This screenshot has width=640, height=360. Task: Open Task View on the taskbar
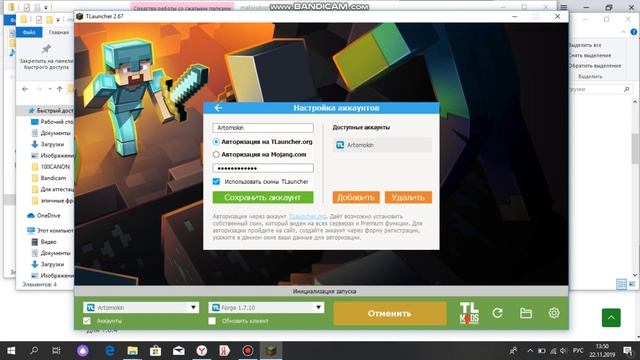point(56,351)
